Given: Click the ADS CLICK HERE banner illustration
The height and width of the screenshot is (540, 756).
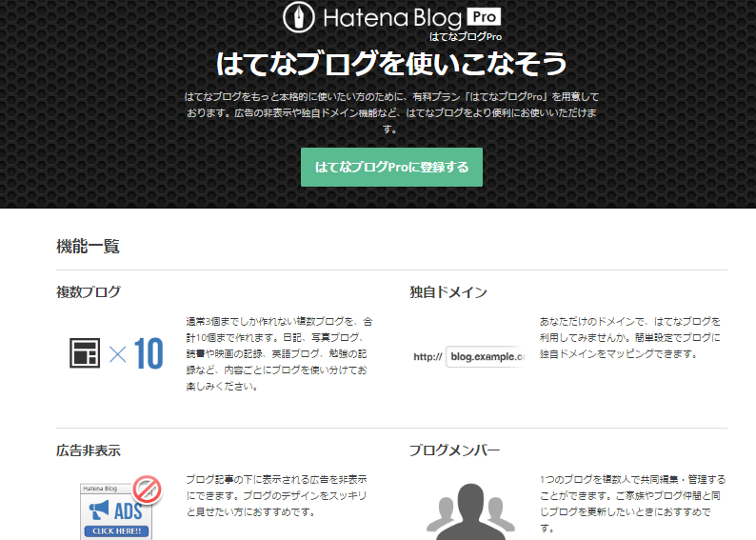Looking at the screenshot, I should (x=116, y=511).
